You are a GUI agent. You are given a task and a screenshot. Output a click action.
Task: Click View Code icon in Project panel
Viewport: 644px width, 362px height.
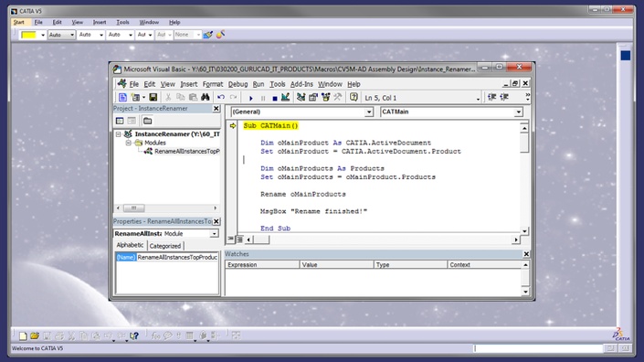pos(120,121)
